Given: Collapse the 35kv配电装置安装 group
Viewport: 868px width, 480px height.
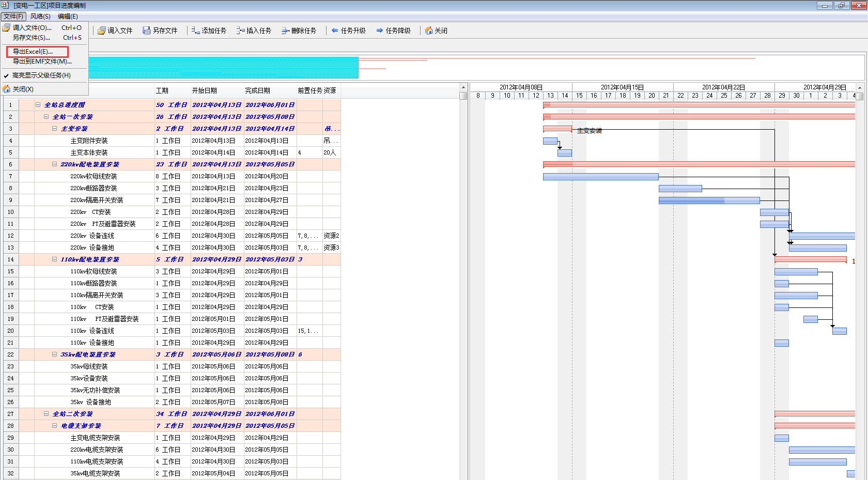Looking at the screenshot, I should click(54, 354).
